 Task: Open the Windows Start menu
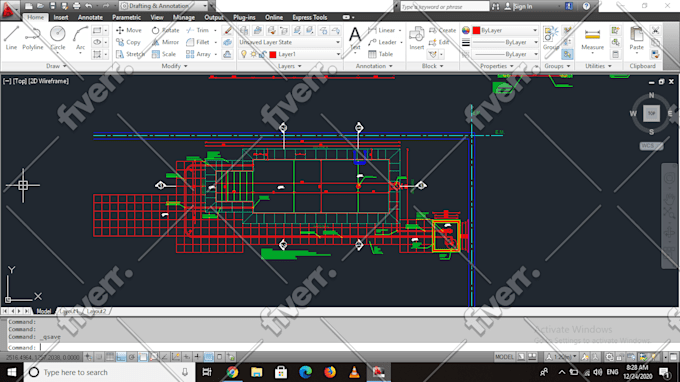point(12,372)
